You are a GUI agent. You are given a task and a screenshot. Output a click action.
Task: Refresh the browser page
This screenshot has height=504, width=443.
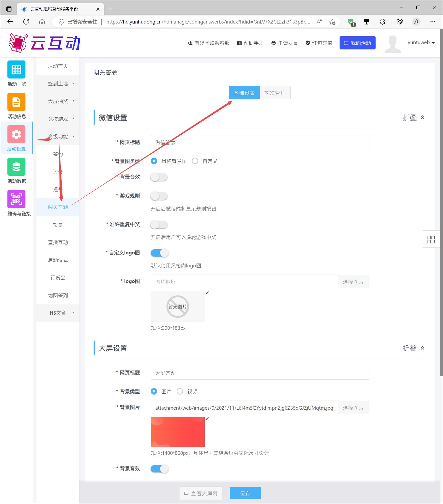[x=26, y=22]
